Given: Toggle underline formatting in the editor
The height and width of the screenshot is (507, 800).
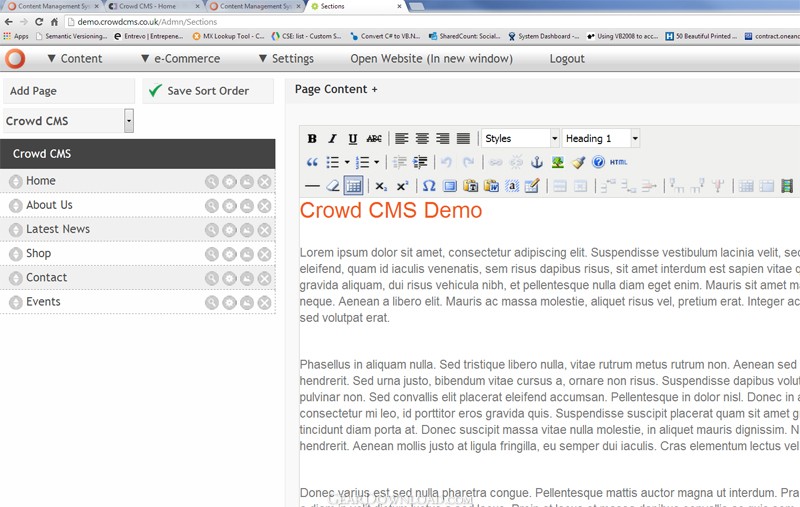Looking at the screenshot, I should 353,138.
